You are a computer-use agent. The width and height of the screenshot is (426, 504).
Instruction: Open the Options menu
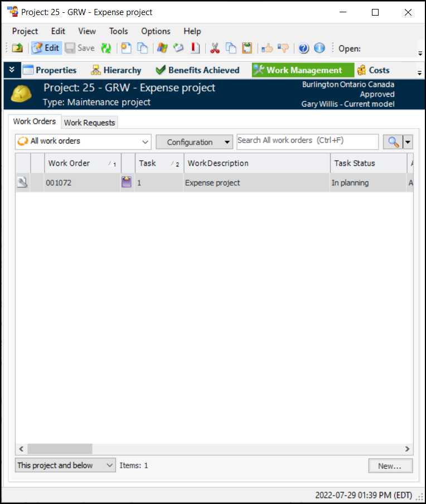click(156, 31)
